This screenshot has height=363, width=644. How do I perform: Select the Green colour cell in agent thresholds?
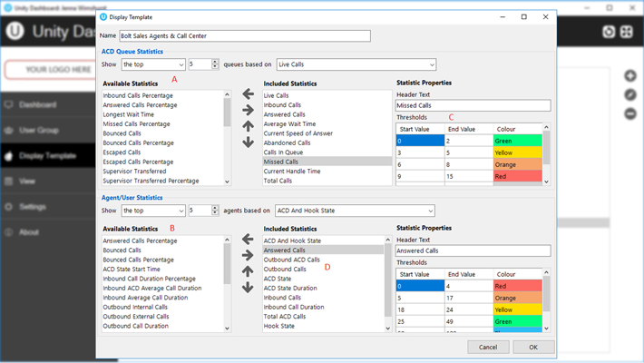pos(518,321)
